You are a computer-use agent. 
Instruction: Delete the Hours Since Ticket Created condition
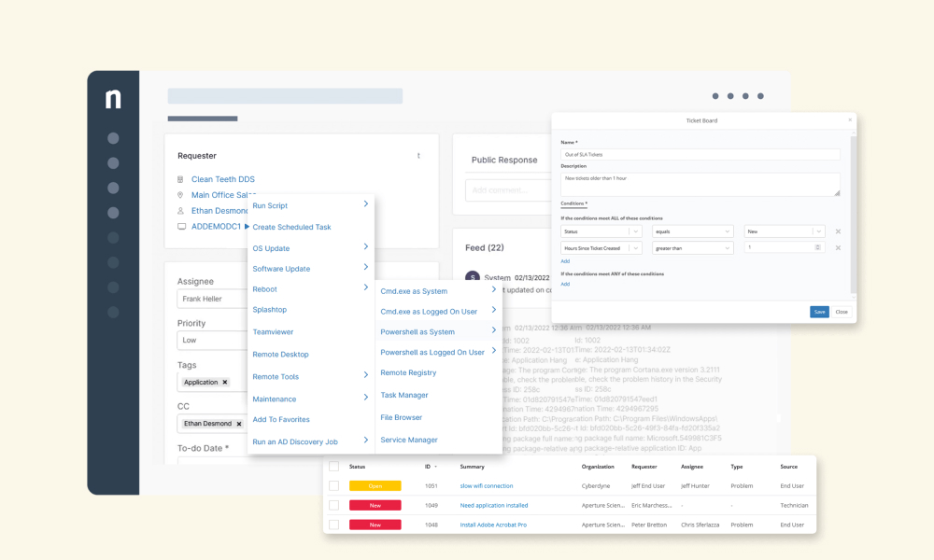838,247
